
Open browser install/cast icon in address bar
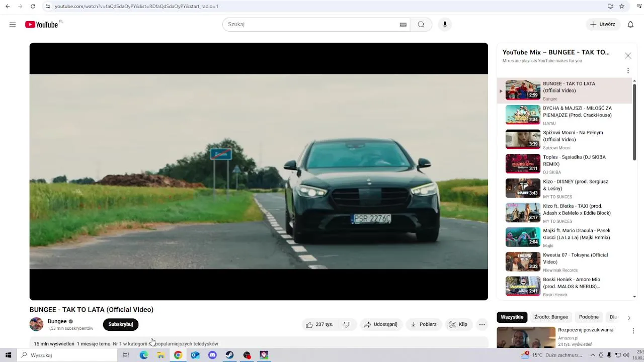coord(610,6)
